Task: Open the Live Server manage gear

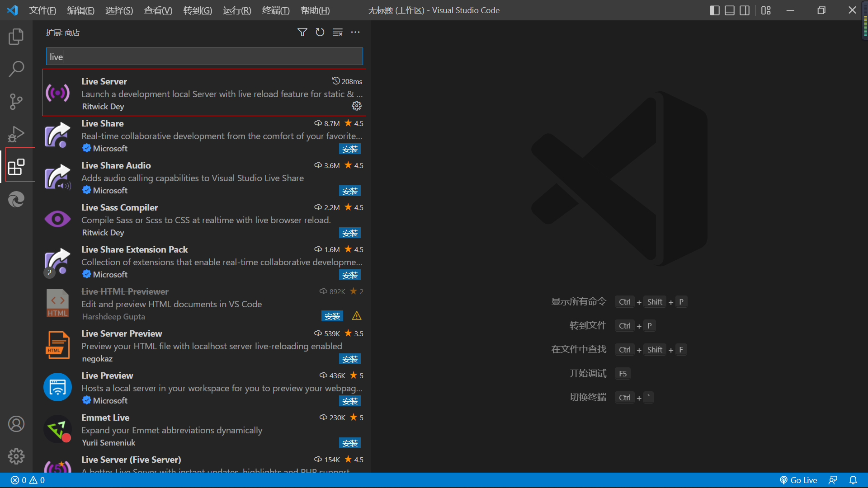Action: [x=357, y=106]
